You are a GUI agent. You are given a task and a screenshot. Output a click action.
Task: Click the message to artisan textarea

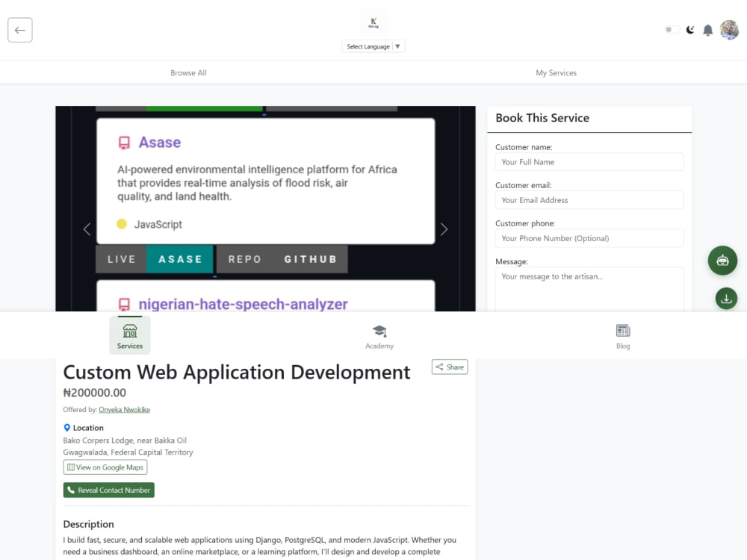click(589, 289)
